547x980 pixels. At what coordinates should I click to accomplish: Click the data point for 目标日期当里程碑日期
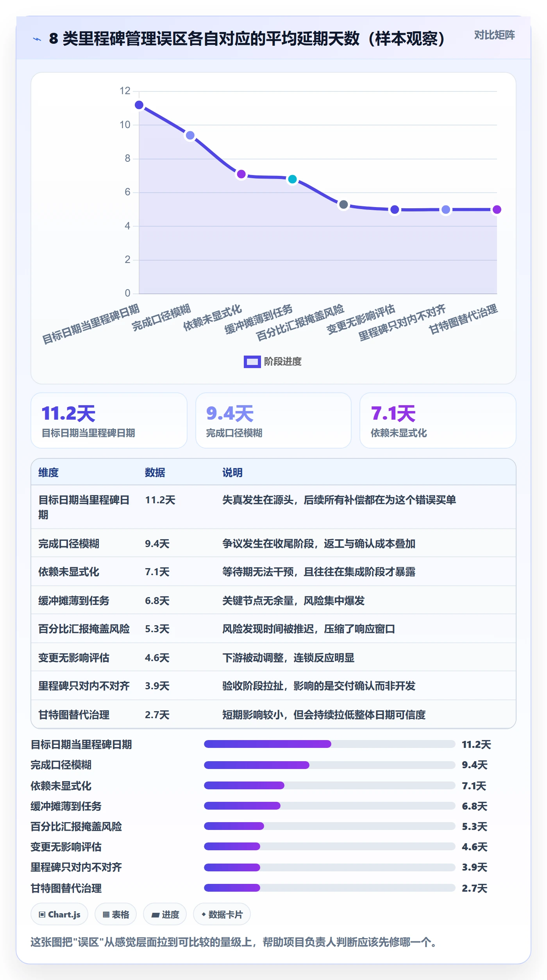139,105
